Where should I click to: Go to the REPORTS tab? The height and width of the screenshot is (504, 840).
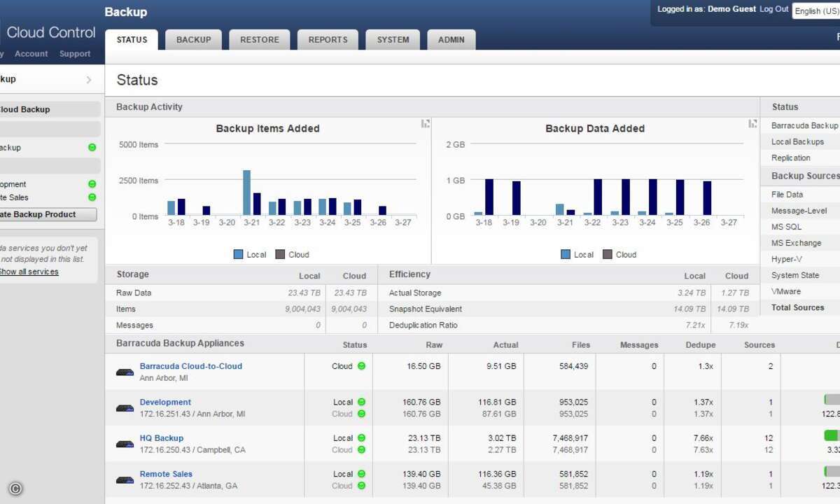point(328,40)
